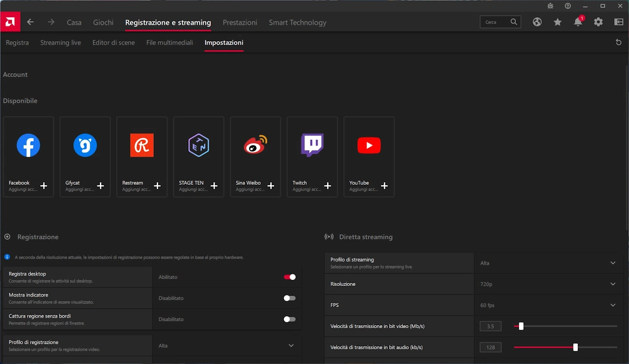Click the Disponibile label
629x364 pixels.
(x=20, y=101)
